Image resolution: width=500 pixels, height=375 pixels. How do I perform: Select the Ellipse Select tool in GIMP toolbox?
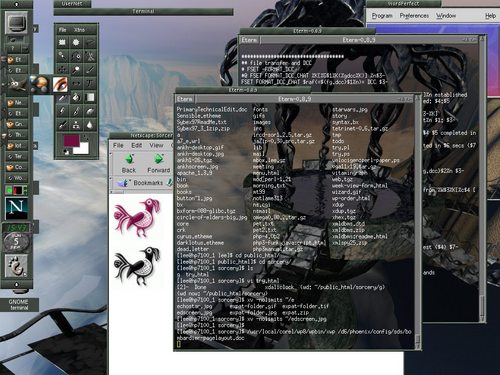[x=76, y=42]
